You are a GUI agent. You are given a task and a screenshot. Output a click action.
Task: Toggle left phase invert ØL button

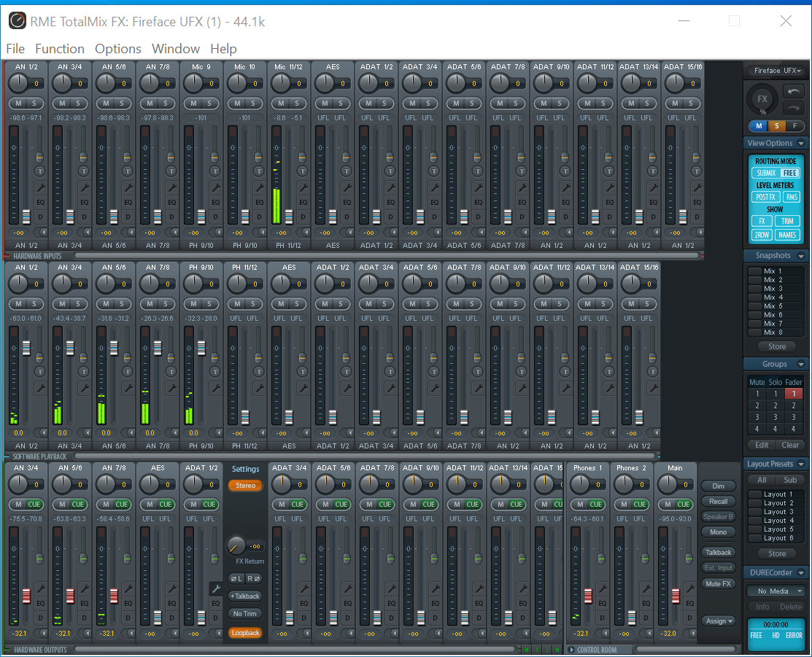pos(236,578)
